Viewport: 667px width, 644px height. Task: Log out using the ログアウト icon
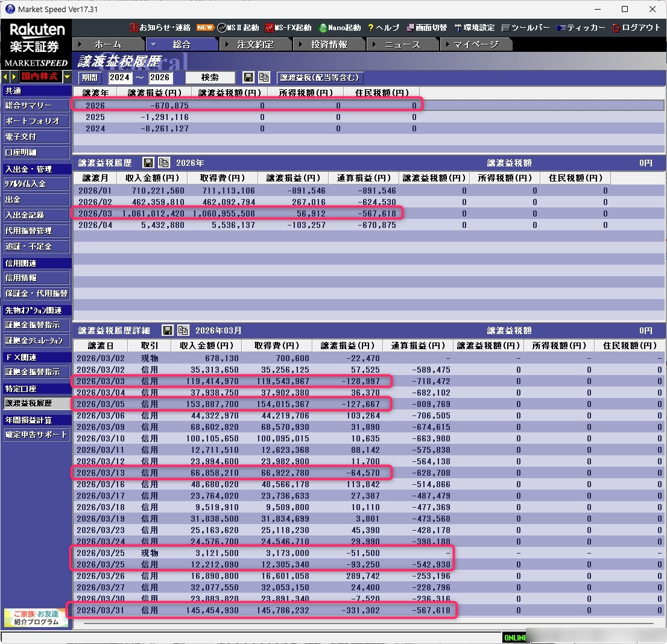coord(637,28)
